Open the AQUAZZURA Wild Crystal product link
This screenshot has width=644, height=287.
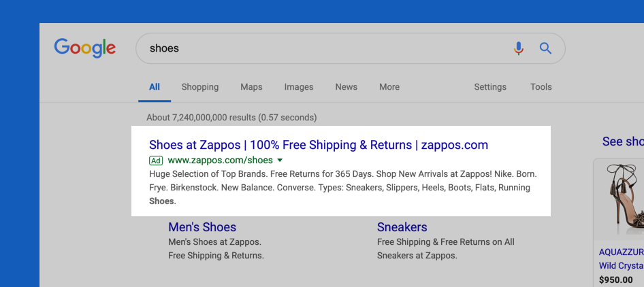621,258
